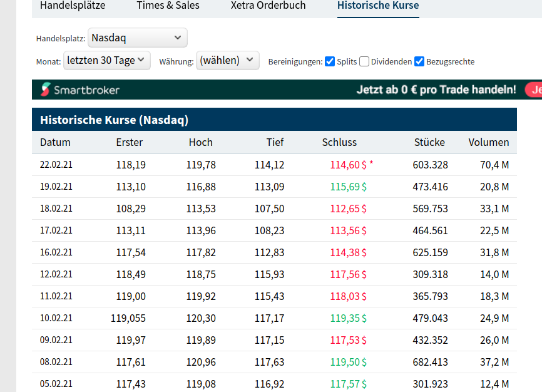The height and width of the screenshot is (392, 542).
Task: Click the red banner button
Action: [533, 90]
